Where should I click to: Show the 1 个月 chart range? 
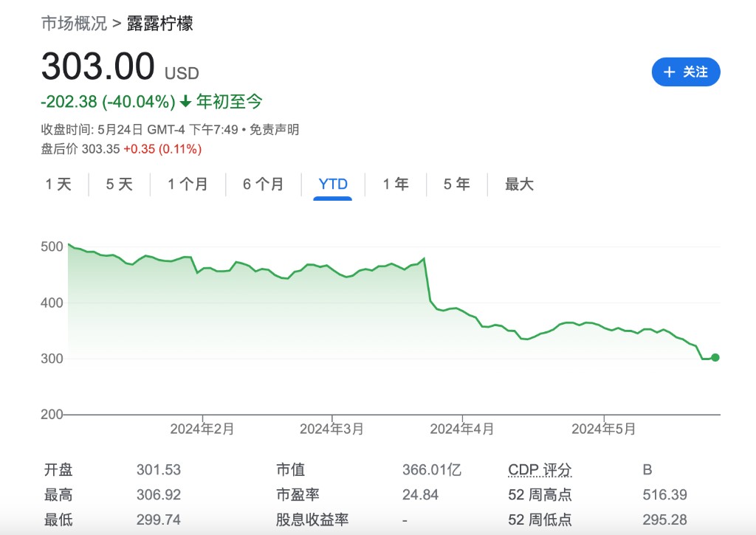pos(188,184)
